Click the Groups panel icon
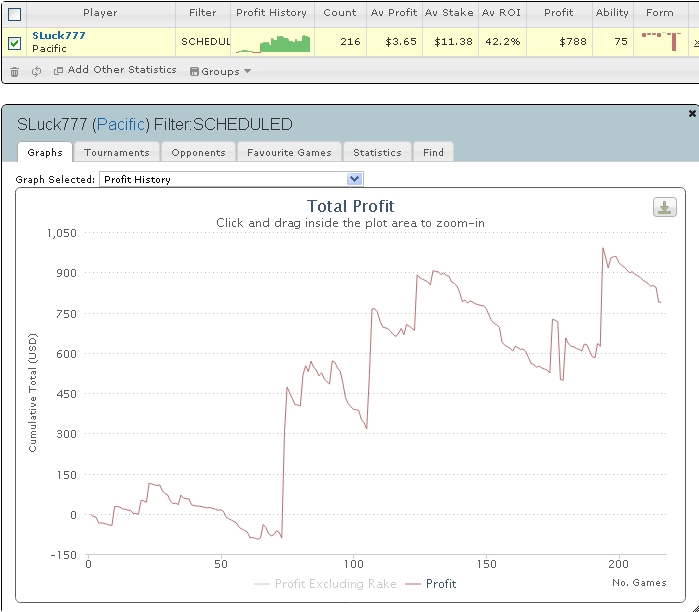This screenshot has width=699, height=612. coord(194,71)
